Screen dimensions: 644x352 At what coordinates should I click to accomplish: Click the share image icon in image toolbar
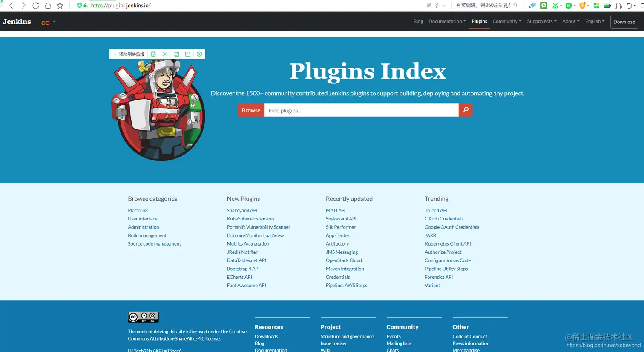coord(188,54)
